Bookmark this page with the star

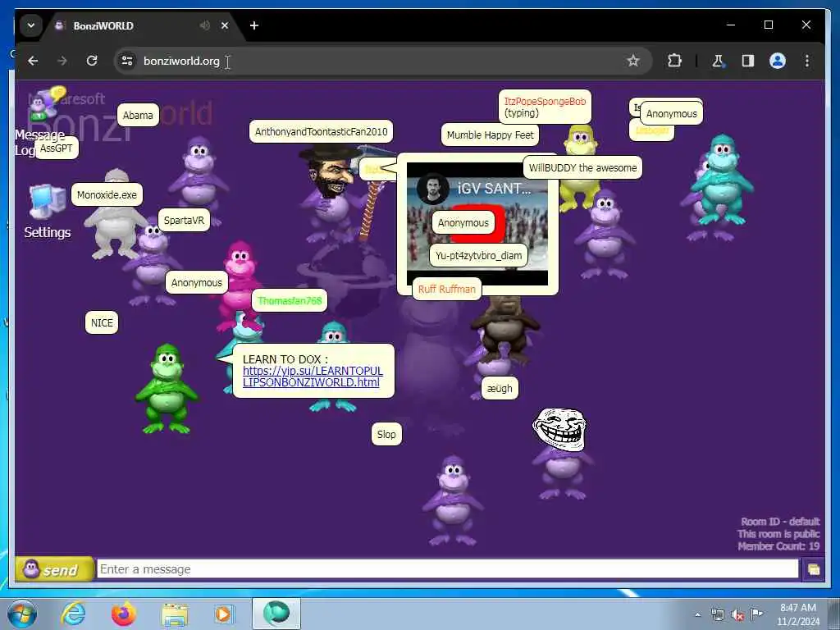pyautogui.click(x=633, y=61)
